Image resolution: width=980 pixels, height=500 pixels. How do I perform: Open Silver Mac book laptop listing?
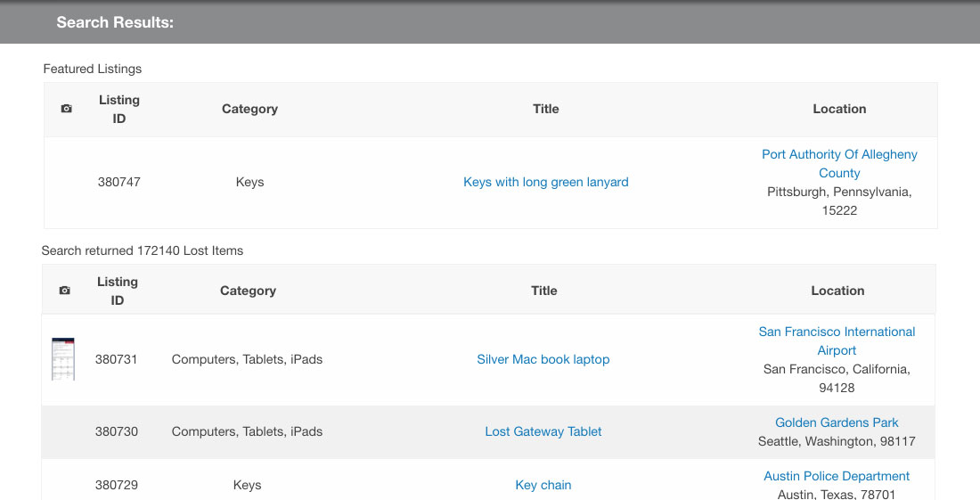tap(543, 359)
